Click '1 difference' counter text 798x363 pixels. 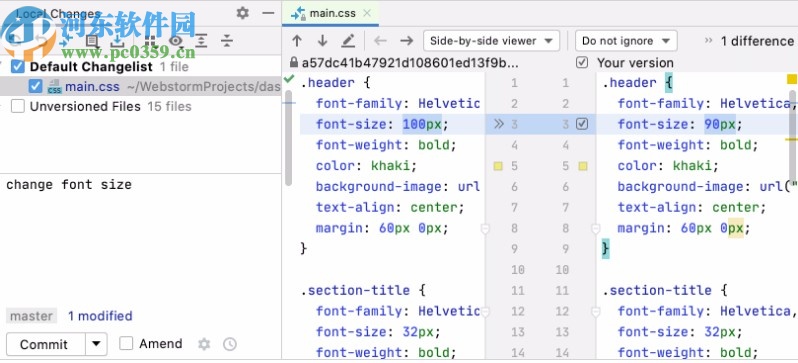(757, 41)
